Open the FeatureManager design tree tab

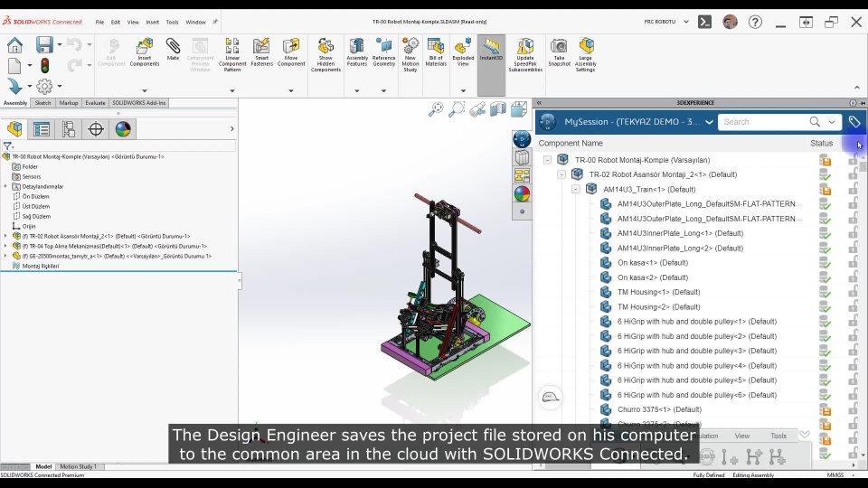tap(15, 129)
